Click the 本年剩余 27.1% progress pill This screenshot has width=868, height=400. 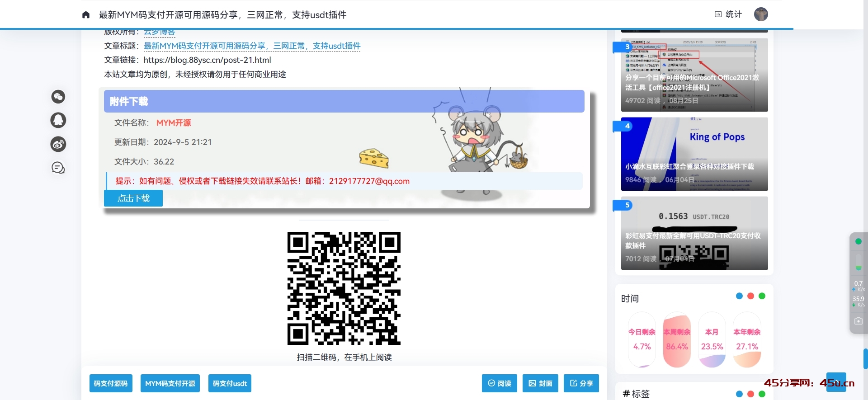tap(747, 340)
